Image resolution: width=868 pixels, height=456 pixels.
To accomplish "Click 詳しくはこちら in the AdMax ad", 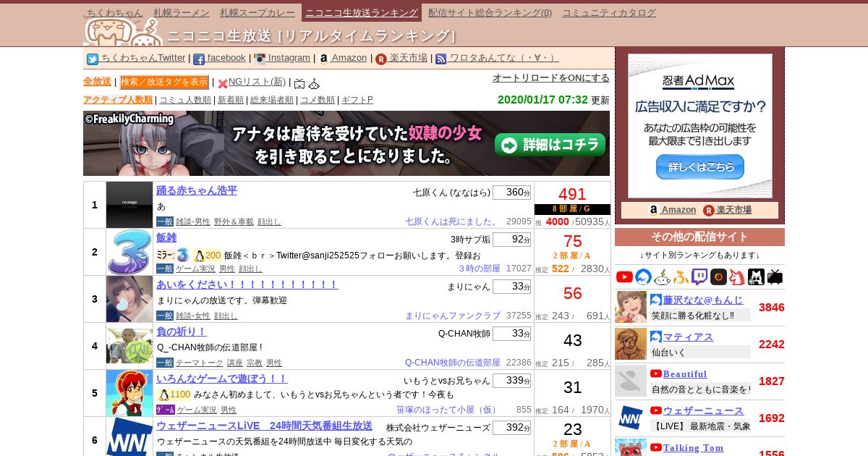I will pyautogui.click(x=699, y=166).
